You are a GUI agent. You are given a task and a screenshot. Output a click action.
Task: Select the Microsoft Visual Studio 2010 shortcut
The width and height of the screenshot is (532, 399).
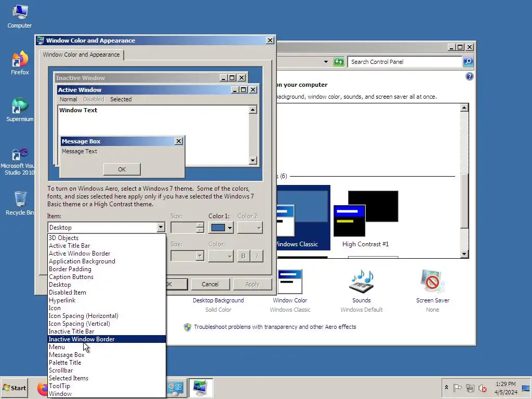pos(19,162)
